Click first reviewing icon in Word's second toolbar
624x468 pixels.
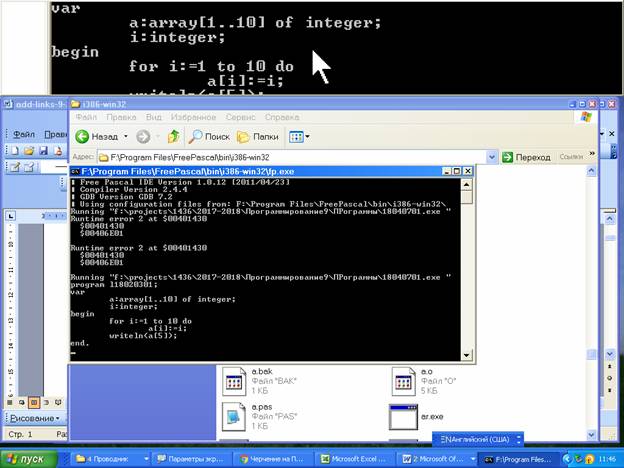[15, 167]
